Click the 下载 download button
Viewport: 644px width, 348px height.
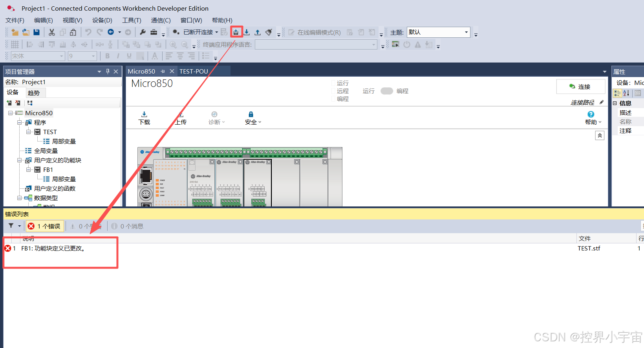[144, 118]
